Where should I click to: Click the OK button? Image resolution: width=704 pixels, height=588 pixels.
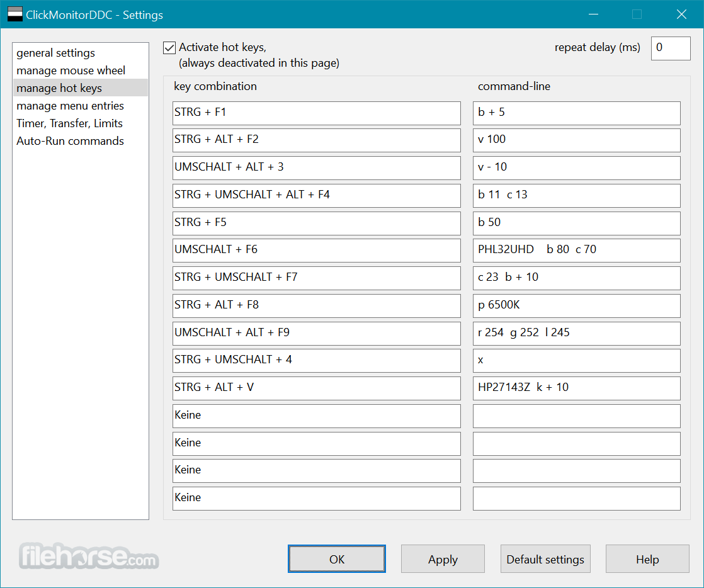click(337, 559)
